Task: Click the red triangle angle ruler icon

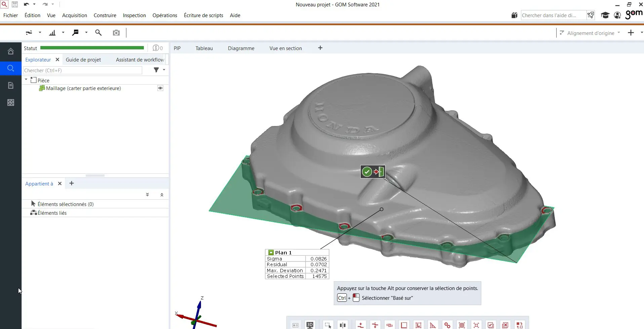Action: tap(433, 325)
